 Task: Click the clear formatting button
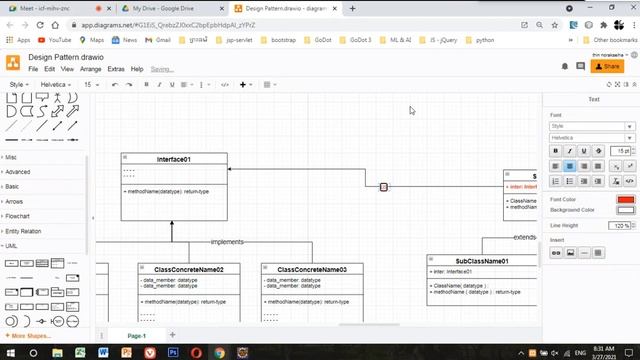(x=616, y=181)
